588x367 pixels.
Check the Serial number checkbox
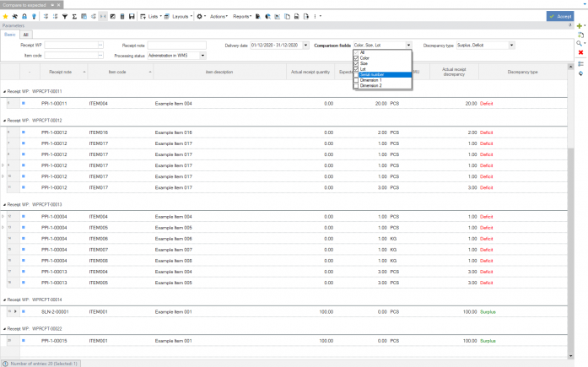point(356,74)
